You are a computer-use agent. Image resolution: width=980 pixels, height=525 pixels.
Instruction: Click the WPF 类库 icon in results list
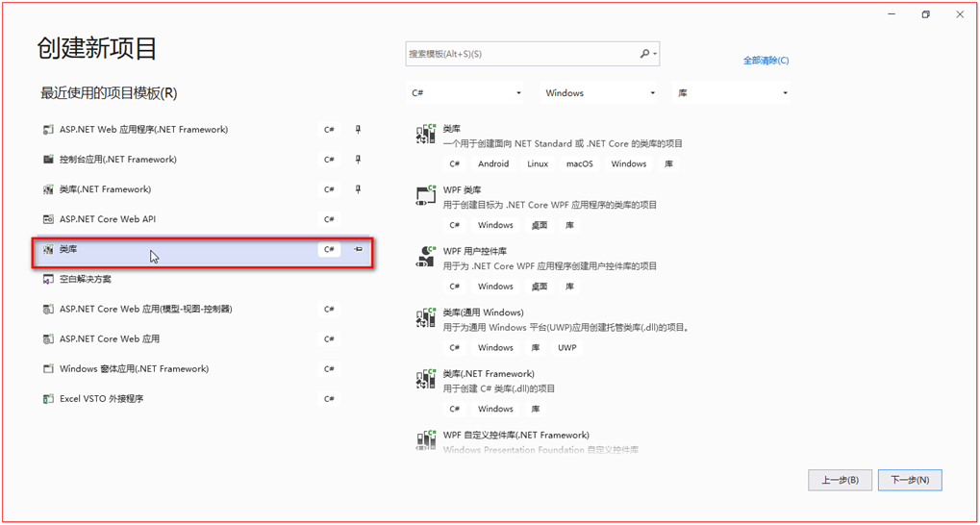[x=426, y=195]
